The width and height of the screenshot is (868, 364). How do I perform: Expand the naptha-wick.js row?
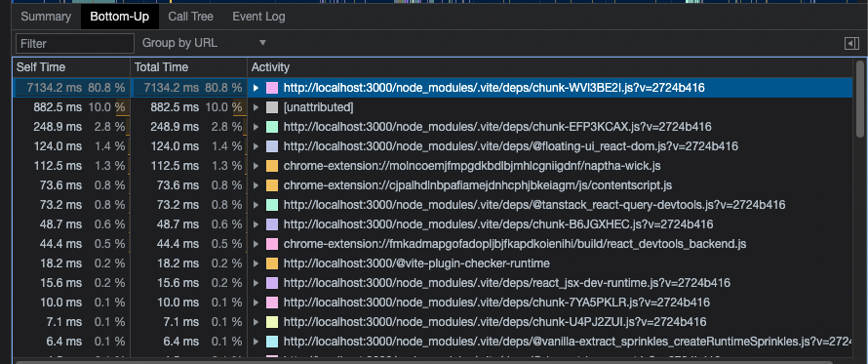pyautogui.click(x=256, y=166)
